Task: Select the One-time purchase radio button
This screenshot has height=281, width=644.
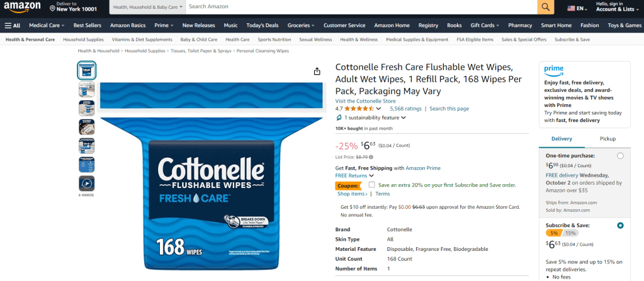Action: click(621, 156)
